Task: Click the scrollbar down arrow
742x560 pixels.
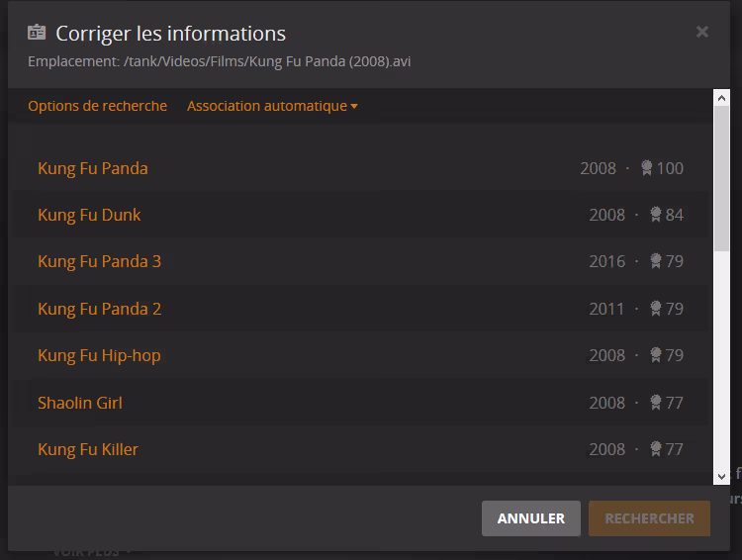Action: click(721, 476)
